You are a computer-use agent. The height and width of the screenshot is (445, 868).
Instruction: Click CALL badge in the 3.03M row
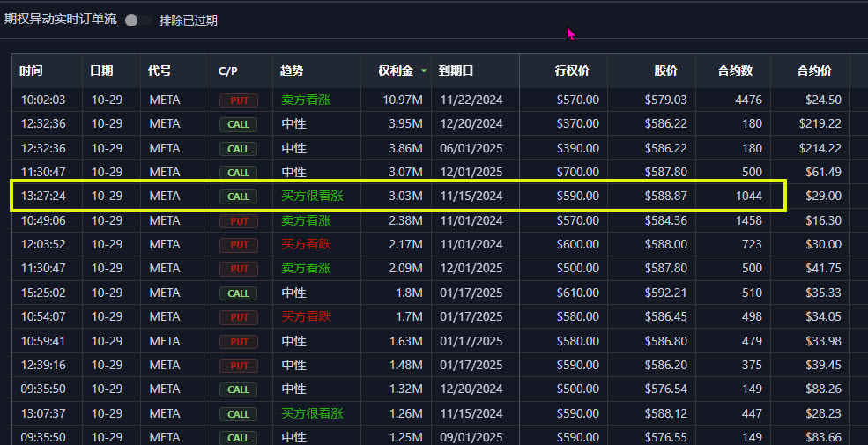point(238,197)
